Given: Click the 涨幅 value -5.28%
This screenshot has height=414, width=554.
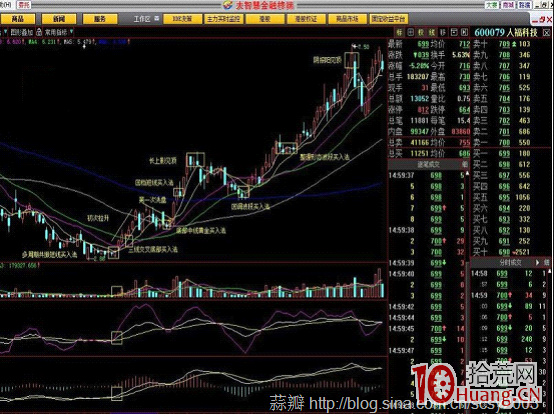Looking at the screenshot, I should click(419, 66).
